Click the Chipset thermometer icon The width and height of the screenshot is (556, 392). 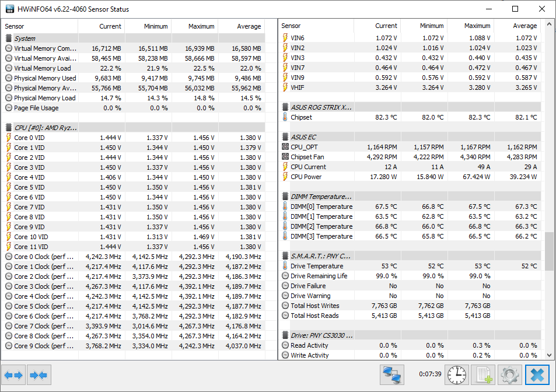coord(285,117)
